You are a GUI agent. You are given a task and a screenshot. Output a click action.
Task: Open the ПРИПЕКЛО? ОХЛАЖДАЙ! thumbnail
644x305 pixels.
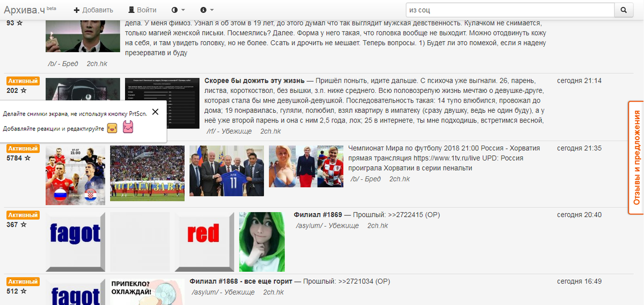(147, 292)
